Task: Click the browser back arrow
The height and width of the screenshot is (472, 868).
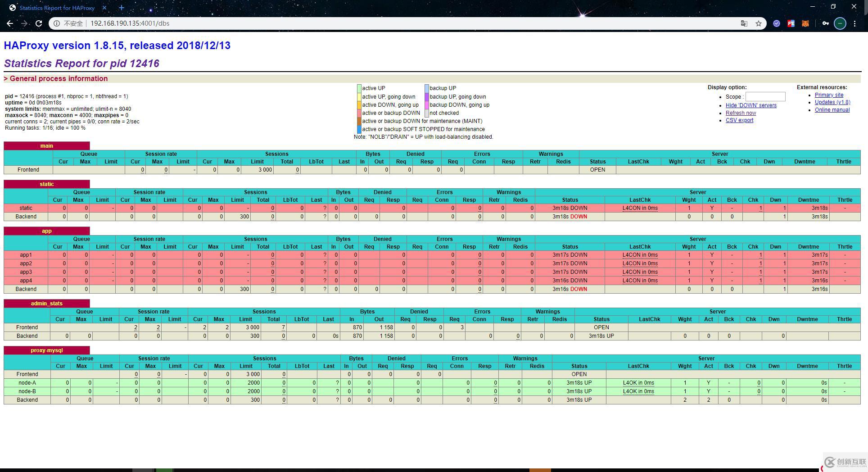Action: [x=10, y=23]
